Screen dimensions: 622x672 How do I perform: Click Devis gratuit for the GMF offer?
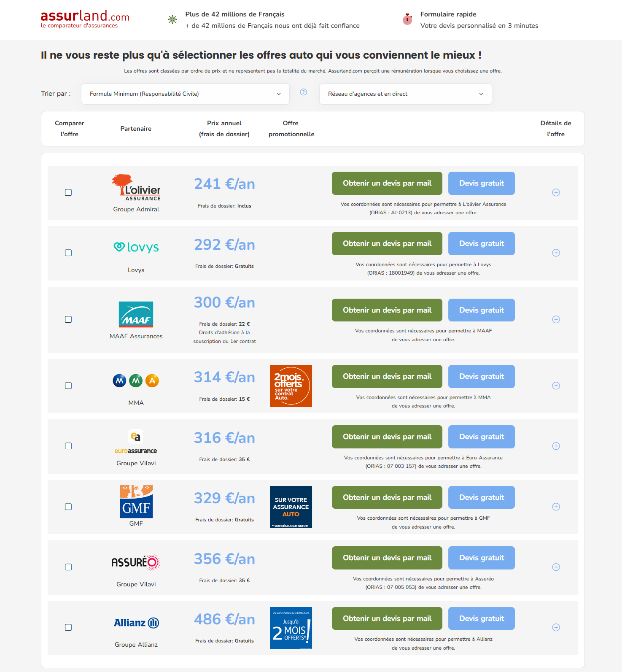pyautogui.click(x=481, y=498)
